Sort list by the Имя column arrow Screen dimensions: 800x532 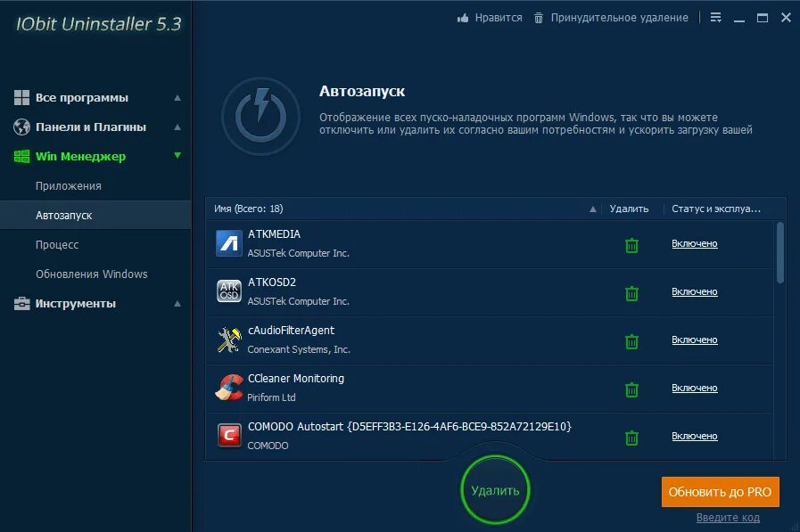coord(593,209)
